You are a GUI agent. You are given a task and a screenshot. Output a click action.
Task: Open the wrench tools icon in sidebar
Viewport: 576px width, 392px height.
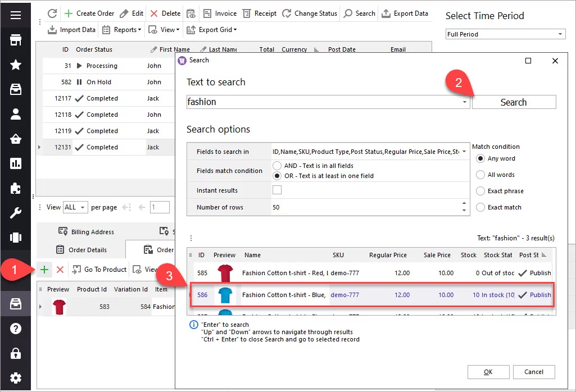click(x=16, y=213)
